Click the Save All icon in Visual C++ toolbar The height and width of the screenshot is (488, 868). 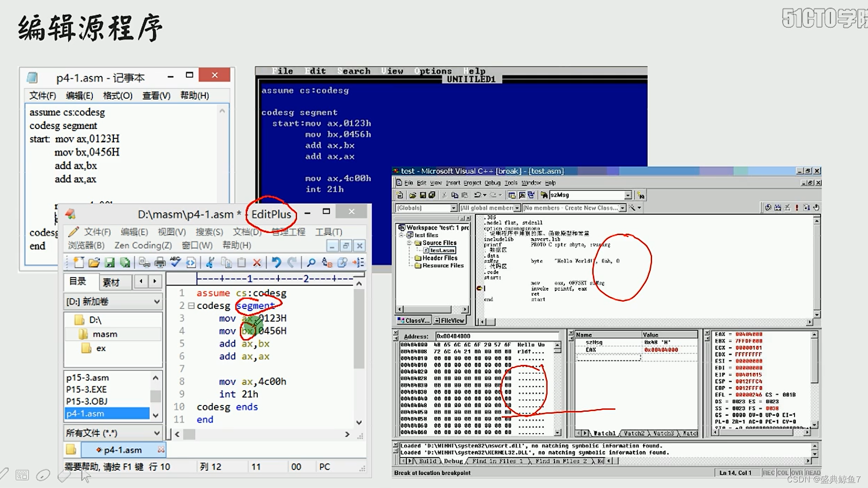point(432,195)
